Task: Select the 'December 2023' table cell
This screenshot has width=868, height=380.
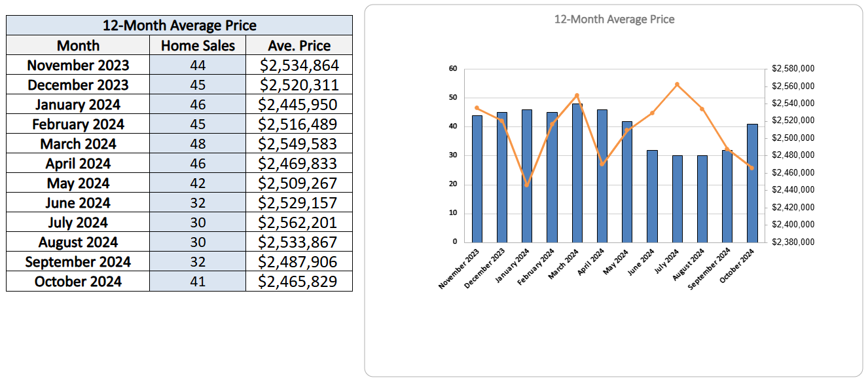Action: click(78, 85)
